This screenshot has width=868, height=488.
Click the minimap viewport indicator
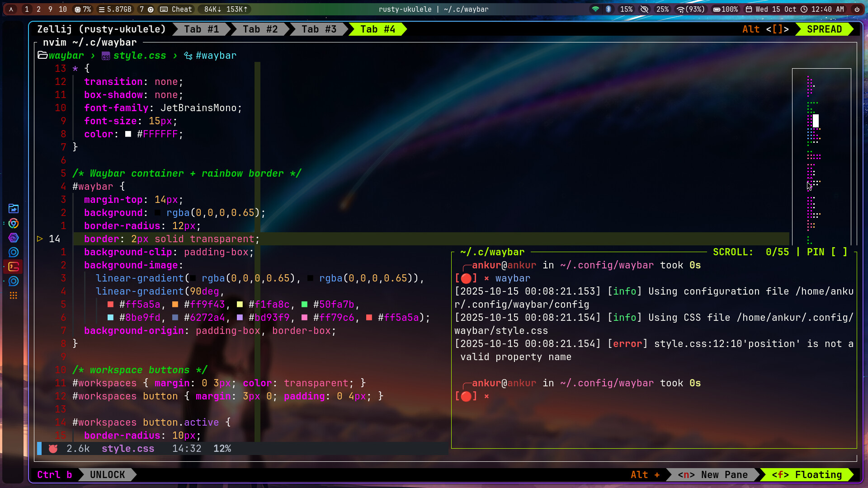pos(816,121)
